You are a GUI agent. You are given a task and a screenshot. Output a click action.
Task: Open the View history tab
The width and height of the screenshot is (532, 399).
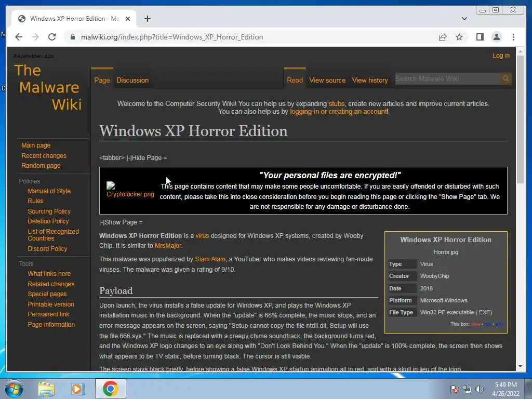(x=370, y=81)
